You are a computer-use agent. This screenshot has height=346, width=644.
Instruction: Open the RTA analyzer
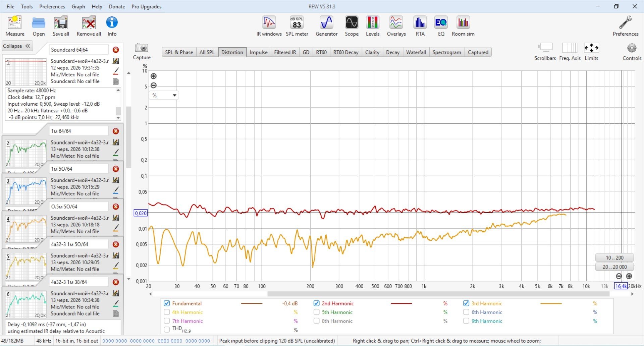click(420, 26)
